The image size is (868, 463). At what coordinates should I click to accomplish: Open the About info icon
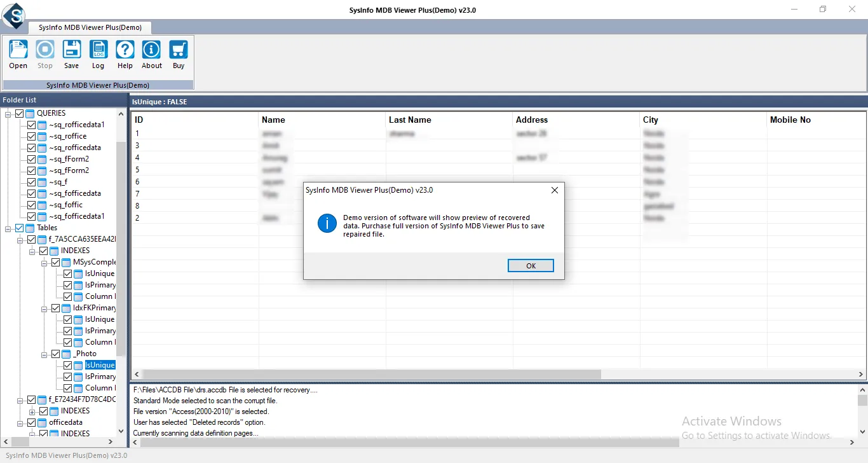(x=151, y=50)
